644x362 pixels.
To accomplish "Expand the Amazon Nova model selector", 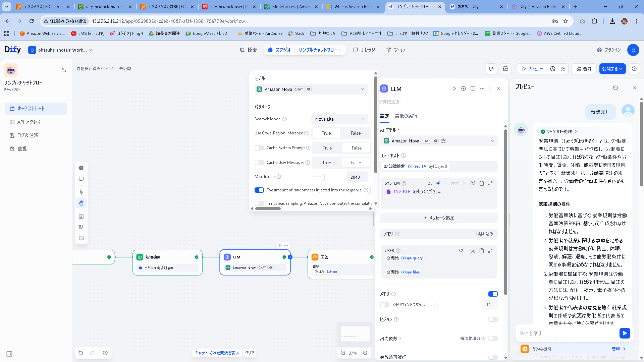I will [x=492, y=141].
